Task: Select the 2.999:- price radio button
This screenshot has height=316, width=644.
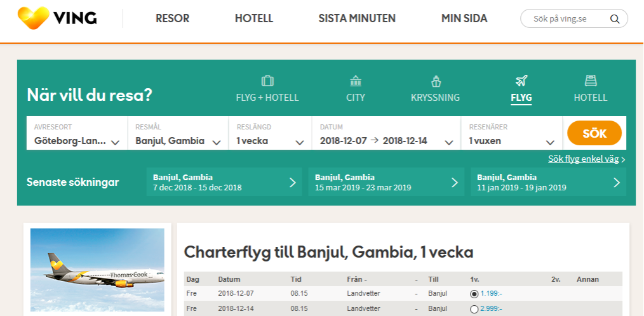Action: [x=474, y=309]
